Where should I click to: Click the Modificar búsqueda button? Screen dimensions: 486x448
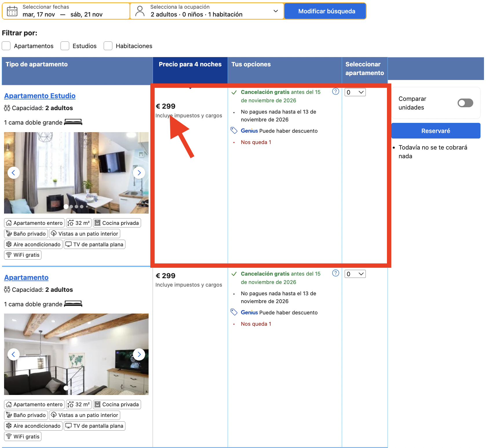pyautogui.click(x=325, y=11)
